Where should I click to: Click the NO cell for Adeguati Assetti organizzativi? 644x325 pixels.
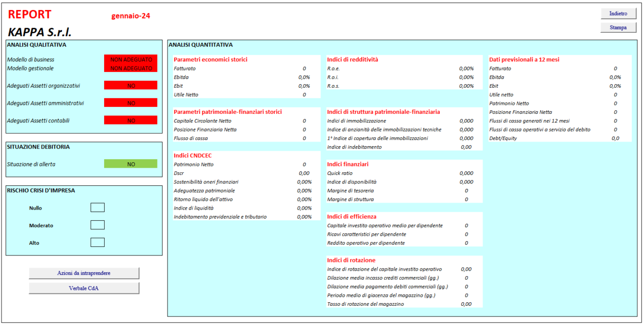click(131, 86)
